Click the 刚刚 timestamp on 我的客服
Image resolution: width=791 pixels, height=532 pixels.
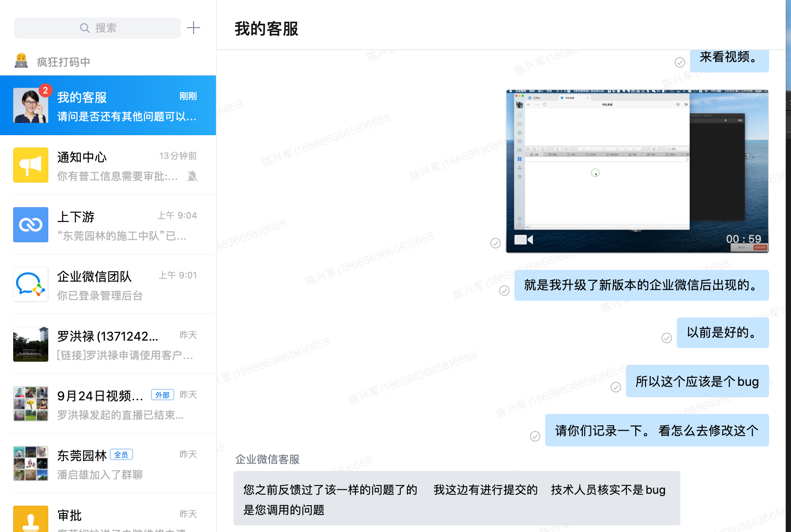pos(188,97)
